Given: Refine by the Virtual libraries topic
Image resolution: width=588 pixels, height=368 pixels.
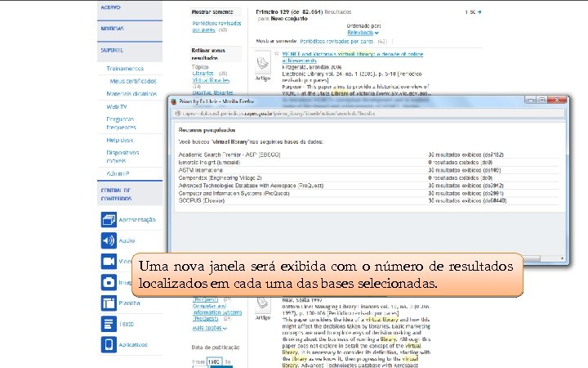Looking at the screenshot, I should (211, 80).
